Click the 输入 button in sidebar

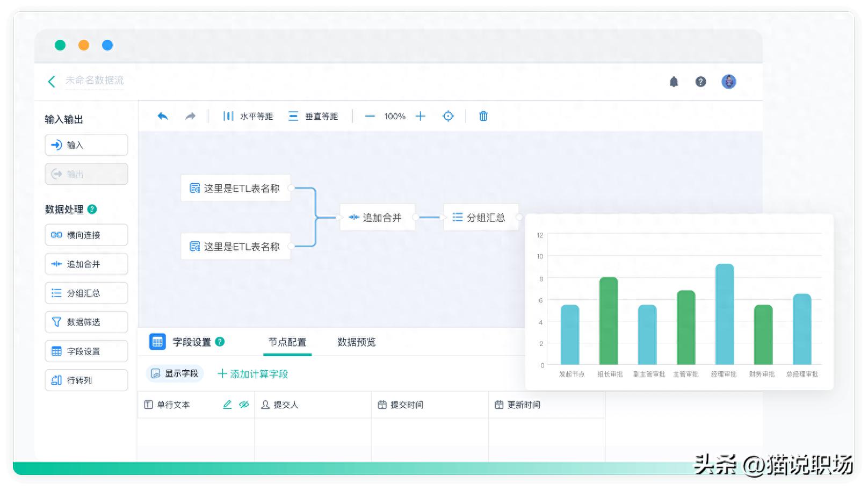pyautogui.click(x=86, y=145)
